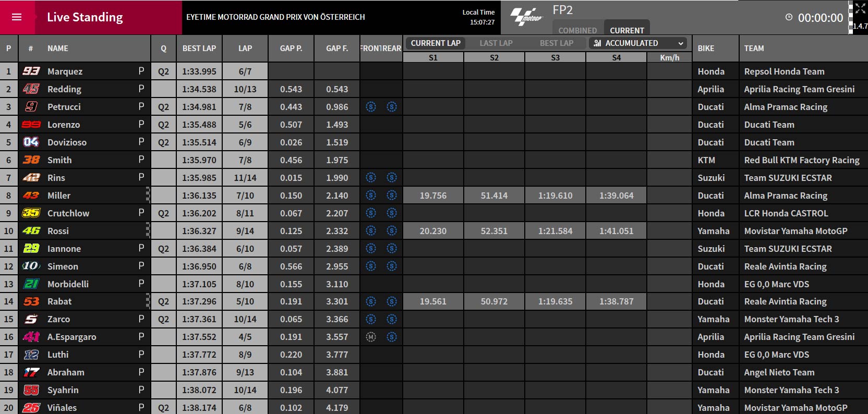
Task: Click the GAP P. column header
Action: (291, 48)
